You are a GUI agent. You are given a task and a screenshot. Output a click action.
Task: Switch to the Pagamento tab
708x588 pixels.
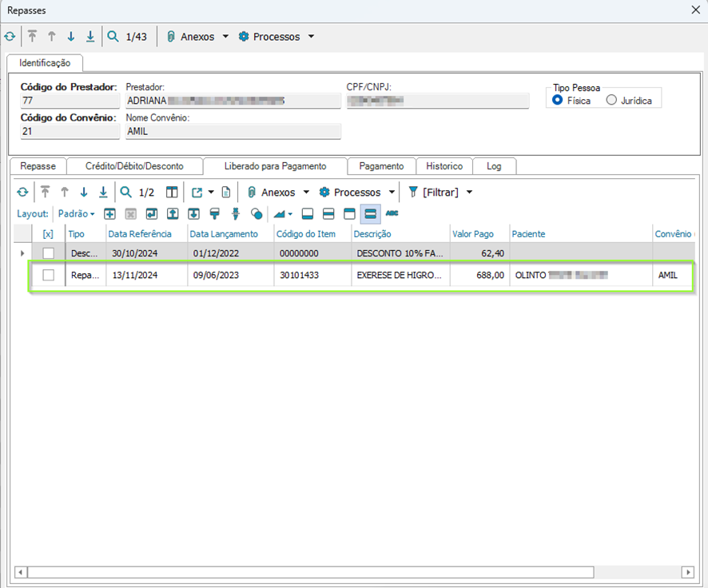click(x=381, y=166)
